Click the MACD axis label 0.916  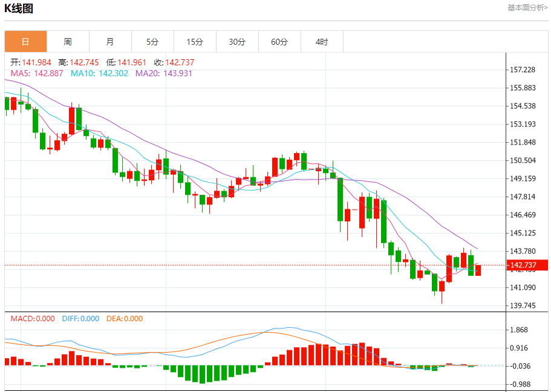(519, 348)
